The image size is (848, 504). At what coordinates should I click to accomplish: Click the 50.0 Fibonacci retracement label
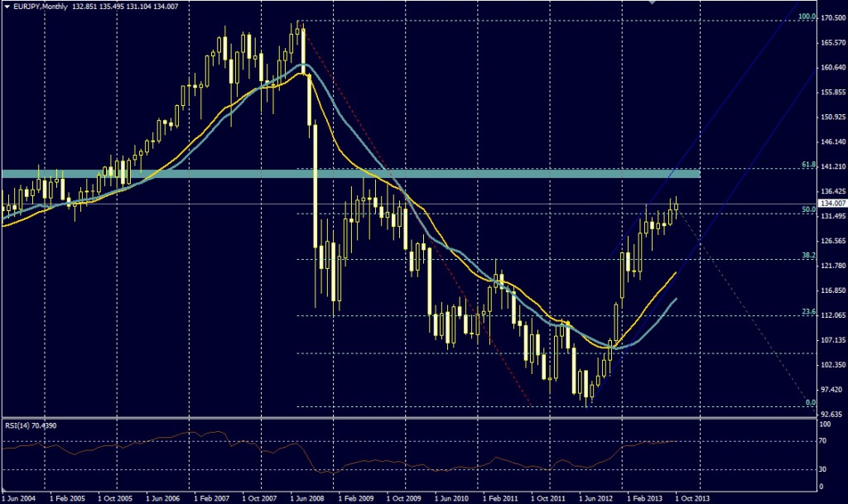809,210
